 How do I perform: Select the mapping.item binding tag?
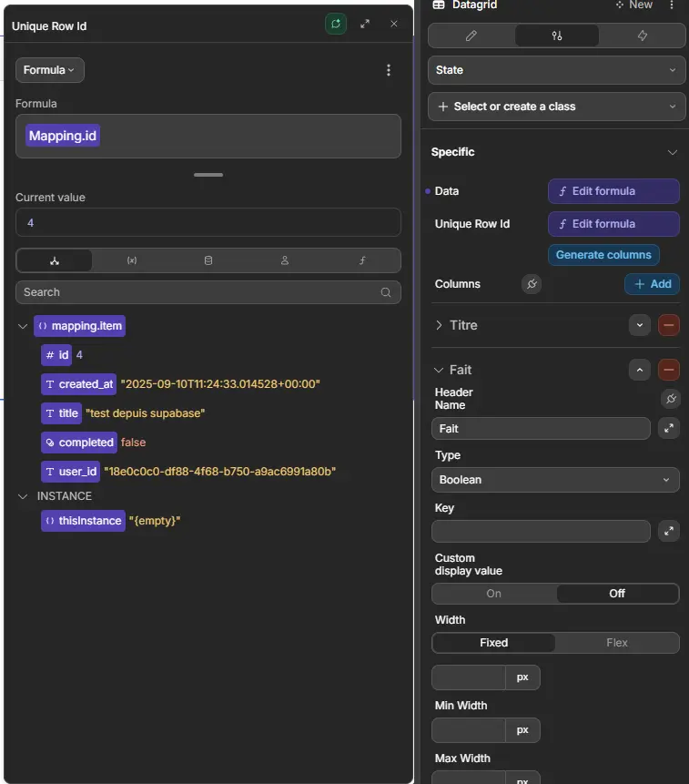point(79,326)
